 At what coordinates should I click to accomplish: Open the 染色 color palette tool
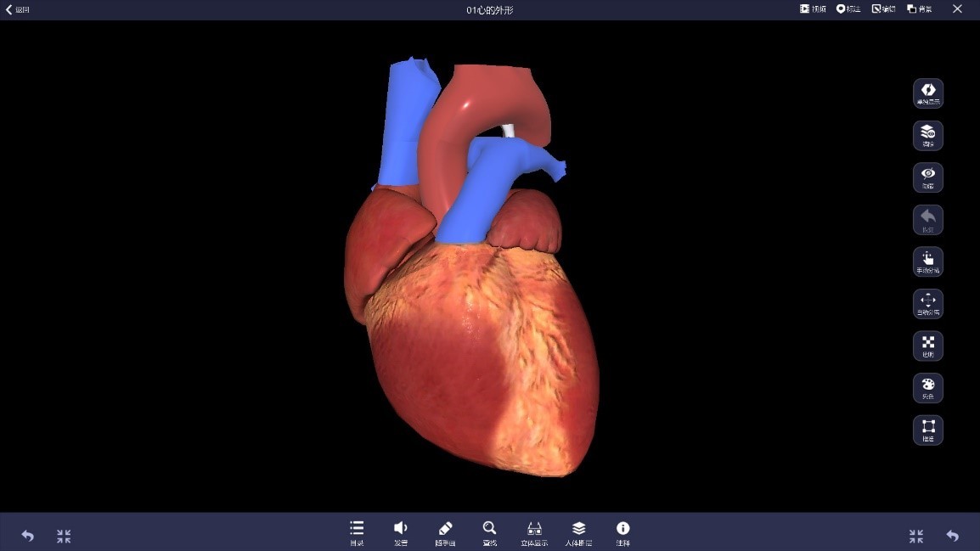click(928, 388)
